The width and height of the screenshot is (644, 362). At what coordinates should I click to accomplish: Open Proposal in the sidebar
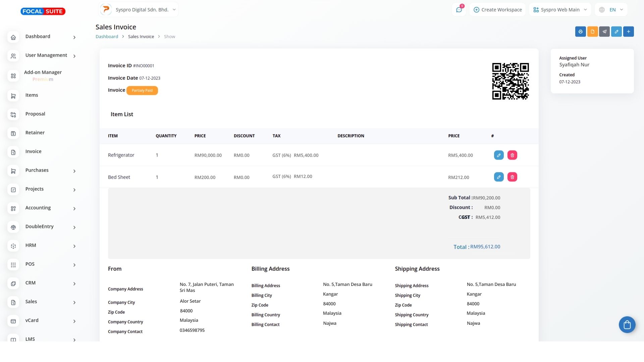point(35,114)
